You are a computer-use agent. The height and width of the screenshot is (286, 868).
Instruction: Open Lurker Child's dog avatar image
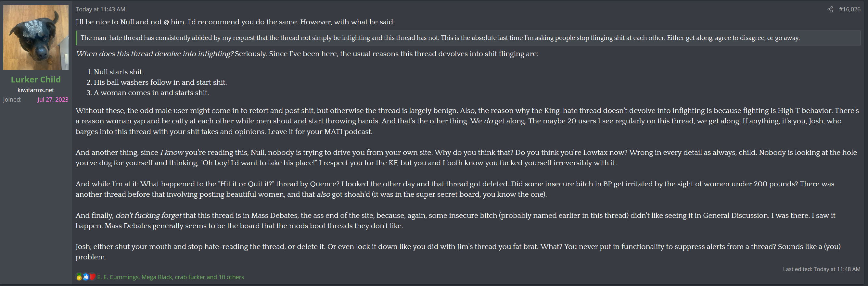coord(36,37)
